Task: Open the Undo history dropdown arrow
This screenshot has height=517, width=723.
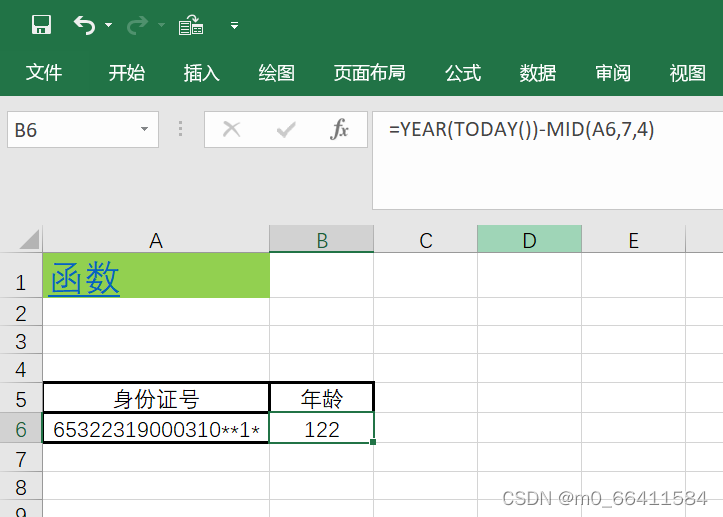Action: pos(109,25)
